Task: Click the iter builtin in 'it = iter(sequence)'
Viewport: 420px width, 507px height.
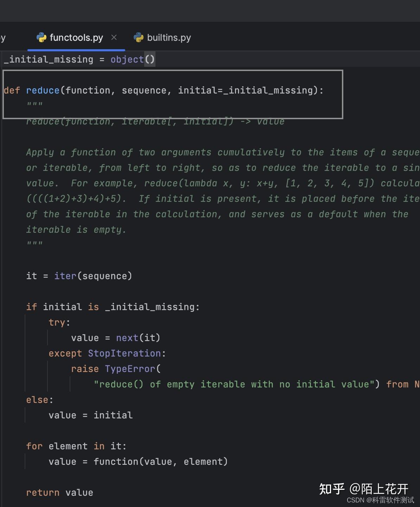Action: coord(65,276)
